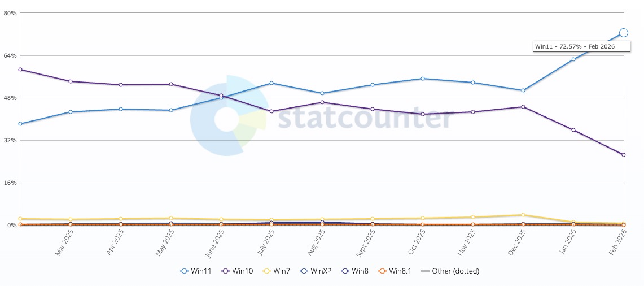The width and height of the screenshot is (644, 286).
Task: Click the blue Win11 legend marker
Action: point(184,271)
